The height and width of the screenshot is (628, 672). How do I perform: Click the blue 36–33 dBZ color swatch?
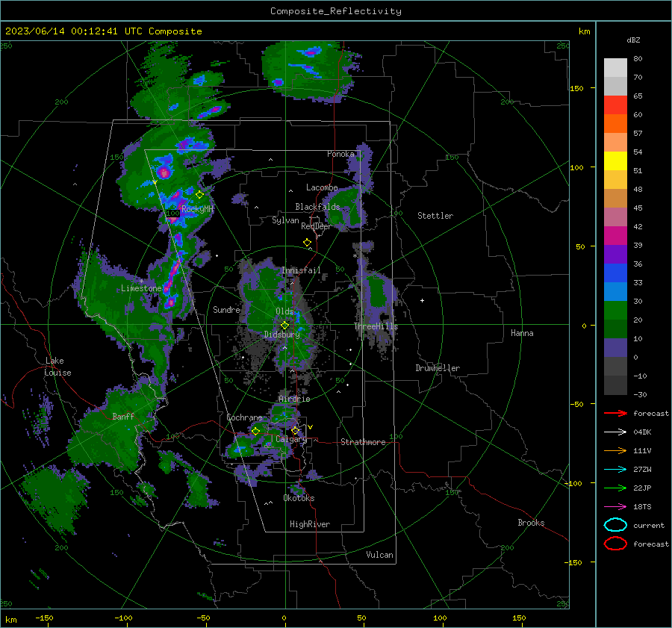point(615,273)
